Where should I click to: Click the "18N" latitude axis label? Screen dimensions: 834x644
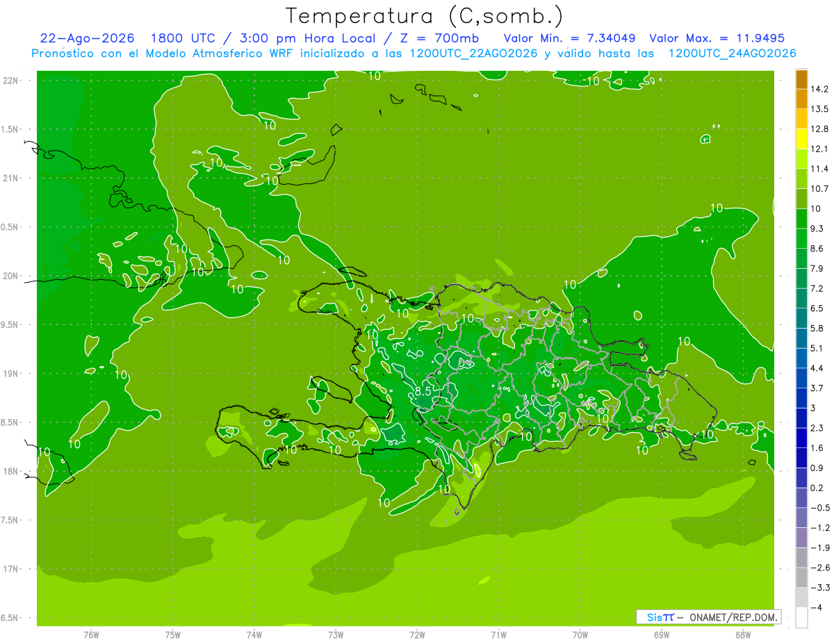(x=10, y=471)
